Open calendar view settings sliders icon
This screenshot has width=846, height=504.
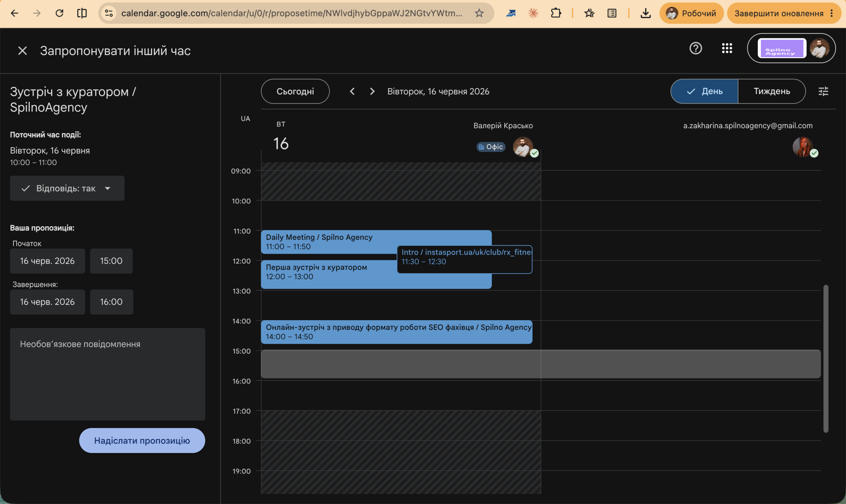[x=823, y=91]
